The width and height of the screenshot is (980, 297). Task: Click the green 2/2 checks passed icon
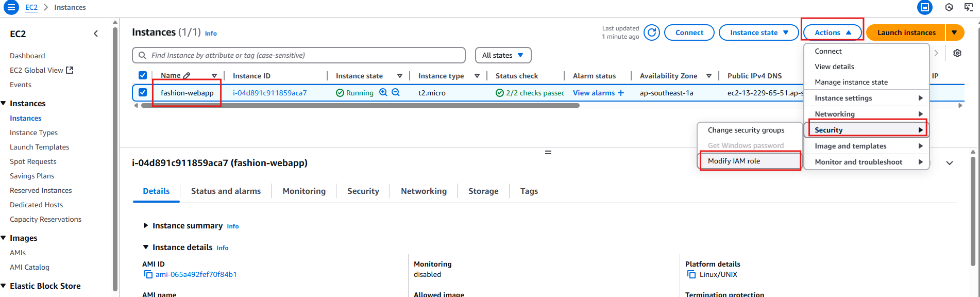pos(500,93)
